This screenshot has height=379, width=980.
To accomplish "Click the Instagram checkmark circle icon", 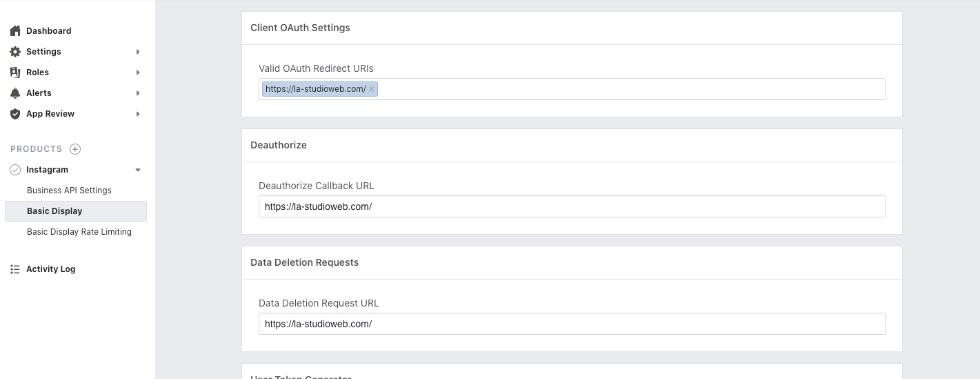I will coord(15,170).
